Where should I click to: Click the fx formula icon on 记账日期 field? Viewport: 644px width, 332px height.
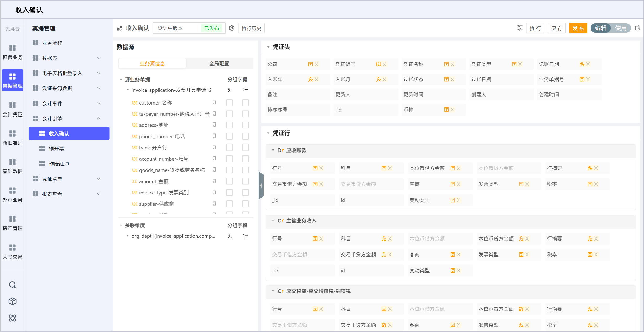pyautogui.click(x=582, y=64)
